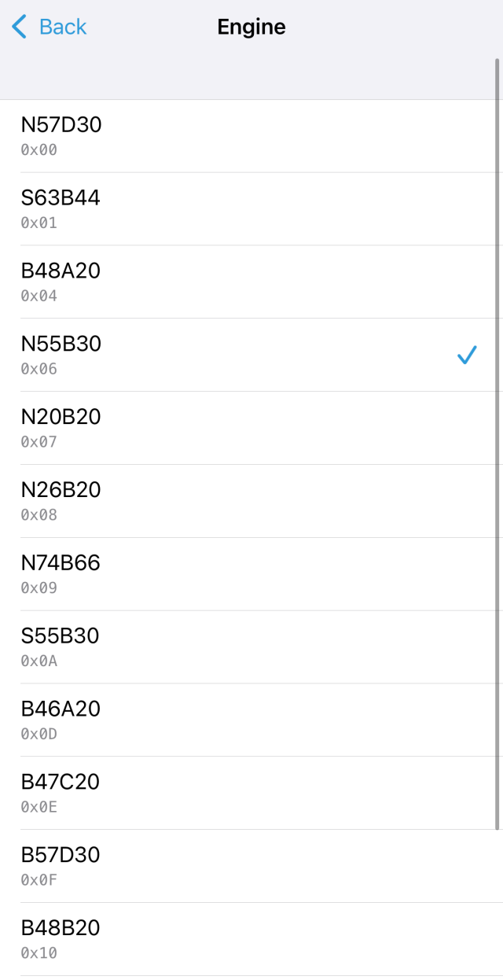Click the Engine title header
Viewport: 503px width, 980px height.
[251, 26]
